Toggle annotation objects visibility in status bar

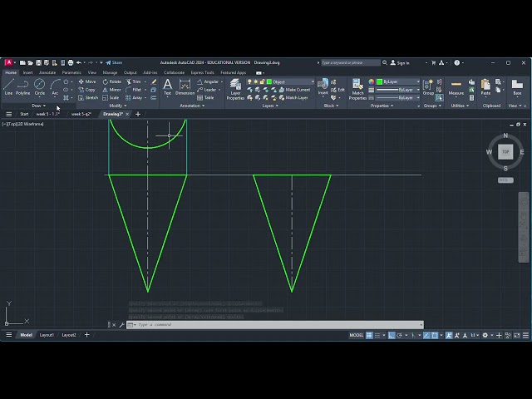449,335
